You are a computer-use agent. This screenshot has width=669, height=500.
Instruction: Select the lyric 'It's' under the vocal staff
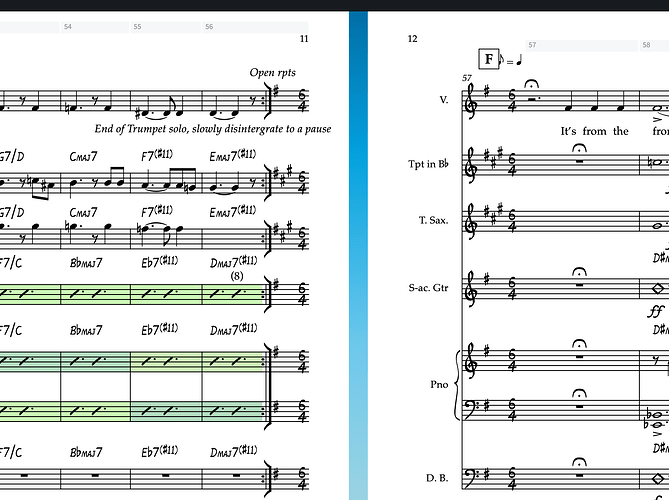point(569,131)
